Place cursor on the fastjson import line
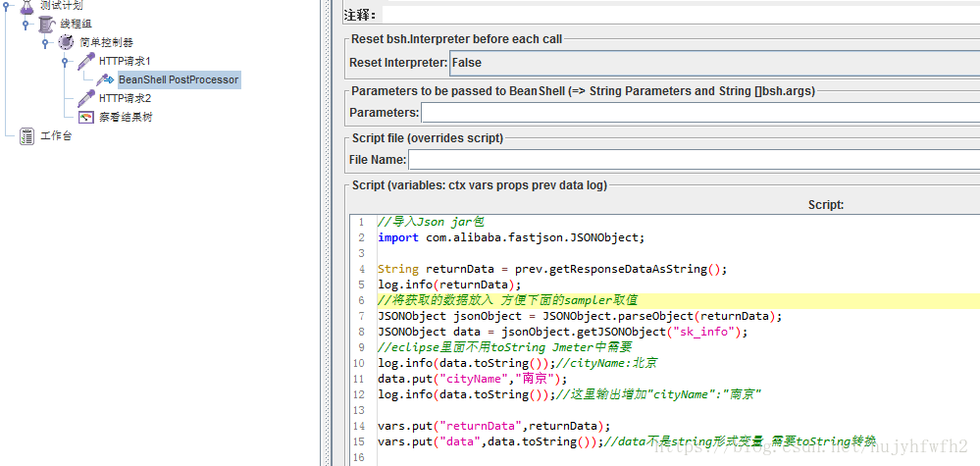 (510, 237)
